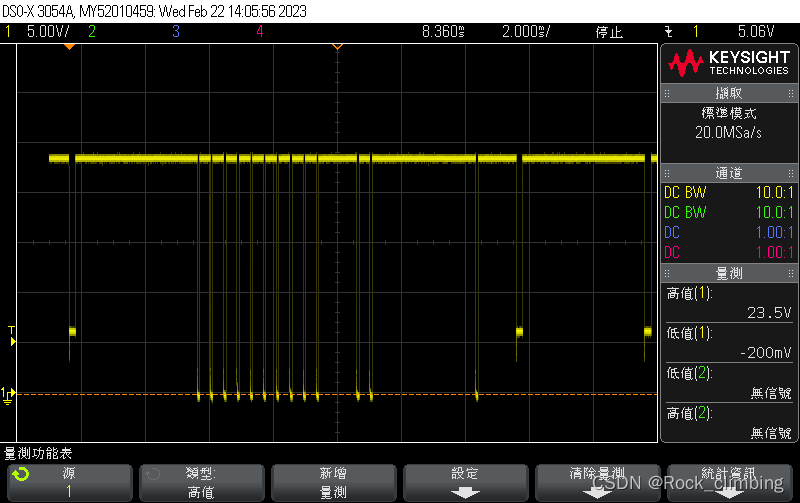Click the trigger level T marker

point(12,336)
